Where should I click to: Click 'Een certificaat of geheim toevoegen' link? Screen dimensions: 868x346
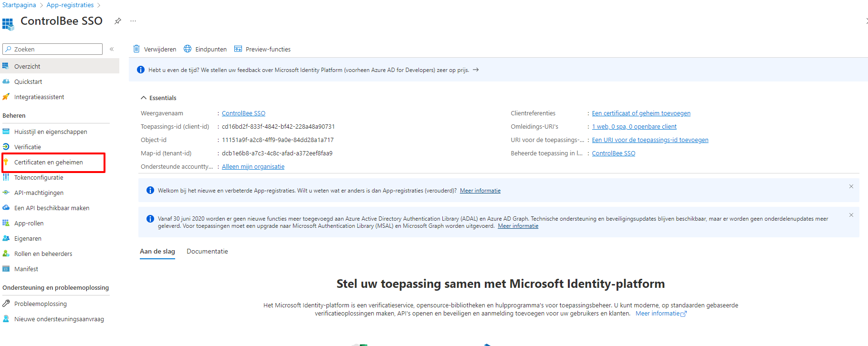point(641,113)
